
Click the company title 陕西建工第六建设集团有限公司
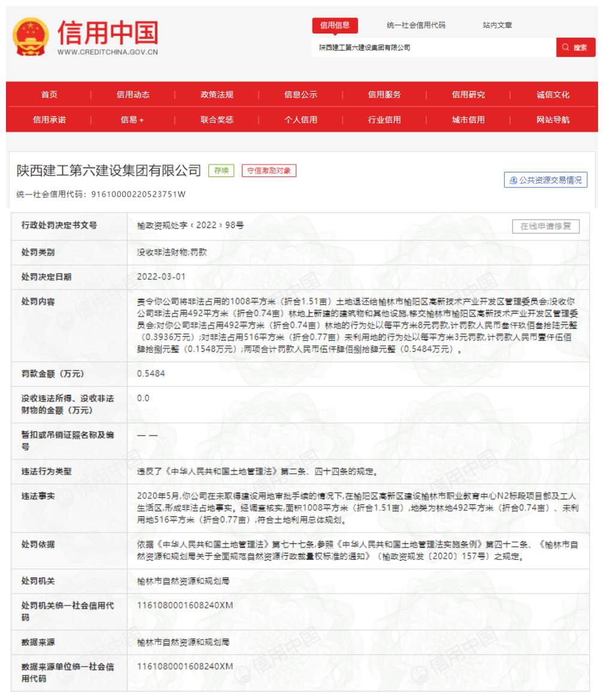(108, 171)
